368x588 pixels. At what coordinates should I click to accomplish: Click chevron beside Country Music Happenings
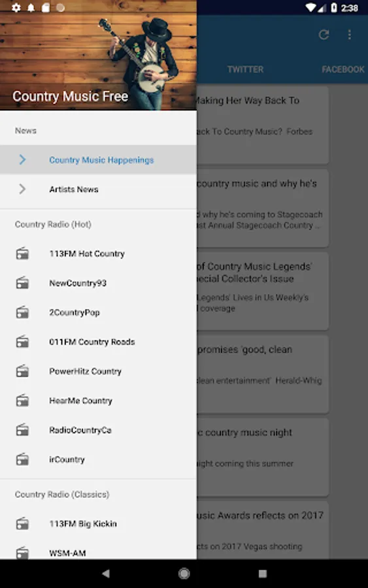point(22,160)
